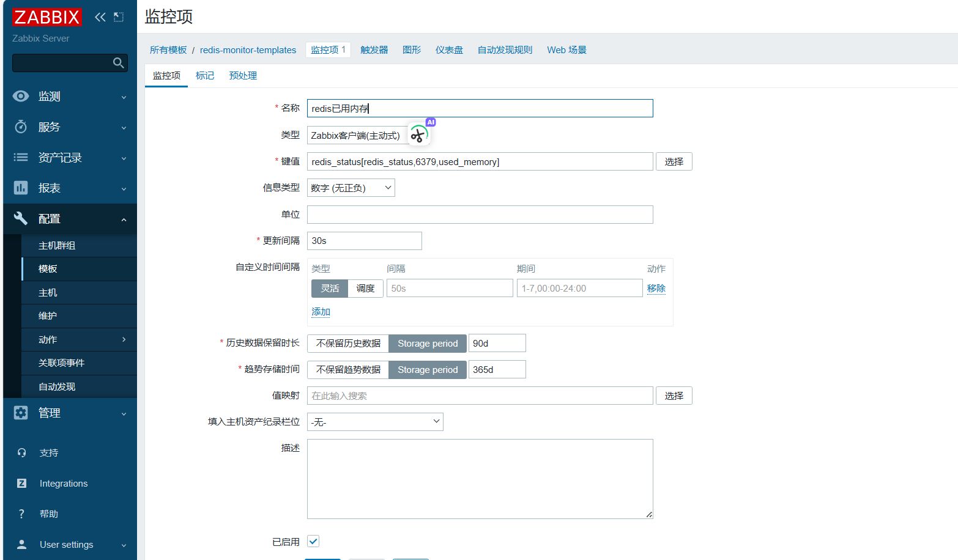
Task: Click the 移除 link
Action: pos(656,289)
